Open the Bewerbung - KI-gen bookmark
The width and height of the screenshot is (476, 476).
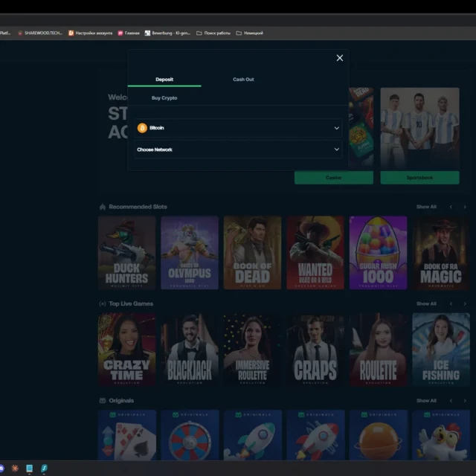click(167, 33)
